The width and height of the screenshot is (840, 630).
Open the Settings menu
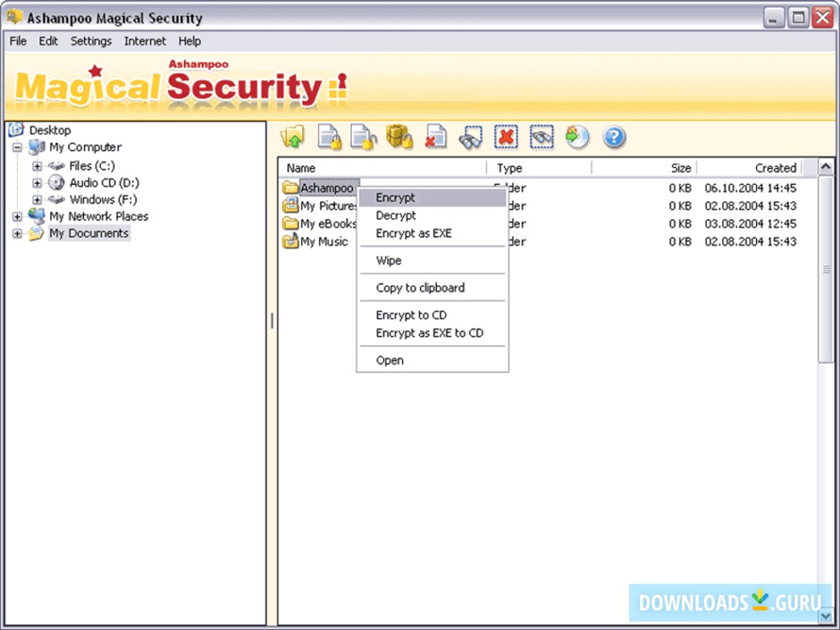pyautogui.click(x=91, y=40)
